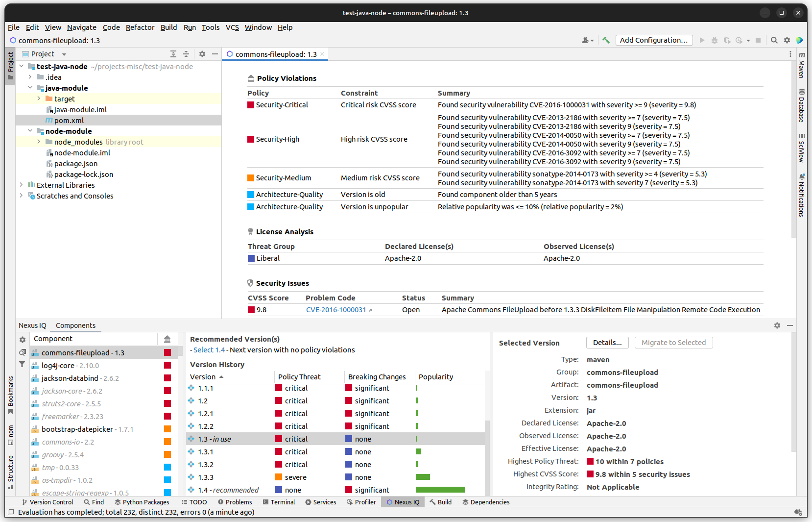Collapse all in Project panel

(x=186, y=54)
